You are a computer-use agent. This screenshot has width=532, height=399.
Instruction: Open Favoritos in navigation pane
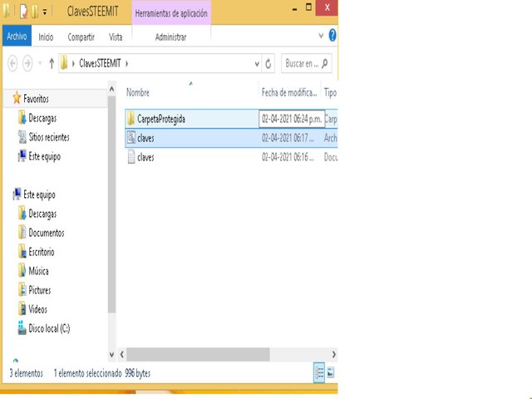click(x=36, y=99)
